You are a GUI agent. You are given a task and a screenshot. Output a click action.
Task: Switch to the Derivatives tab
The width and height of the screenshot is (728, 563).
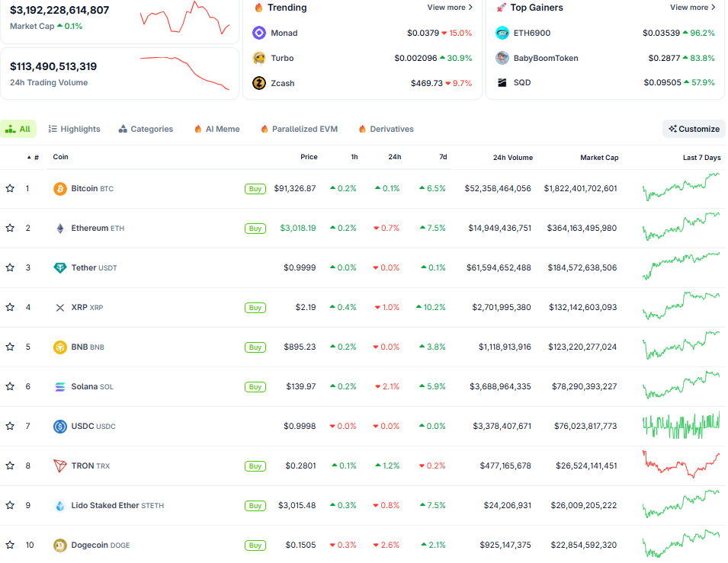(385, 129)
